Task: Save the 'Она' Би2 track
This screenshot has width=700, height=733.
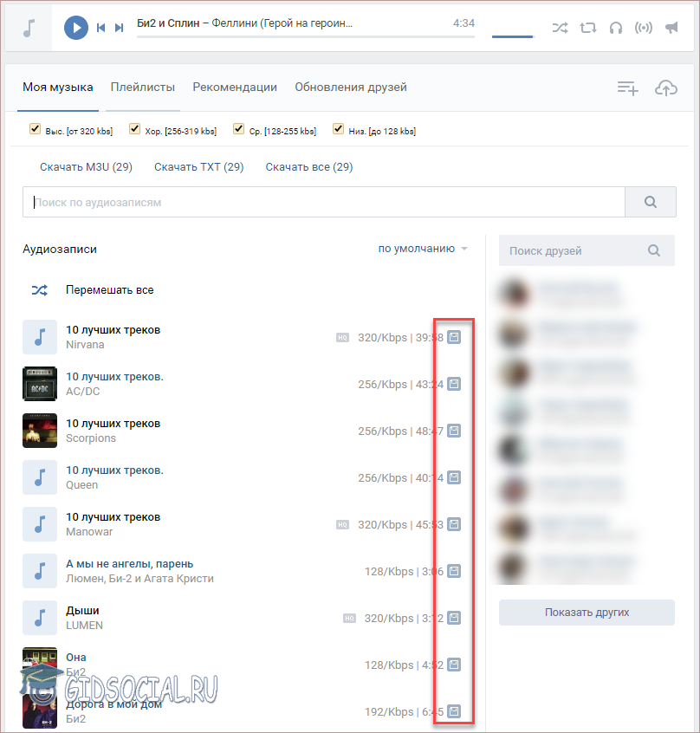Action: pos(454,665)
